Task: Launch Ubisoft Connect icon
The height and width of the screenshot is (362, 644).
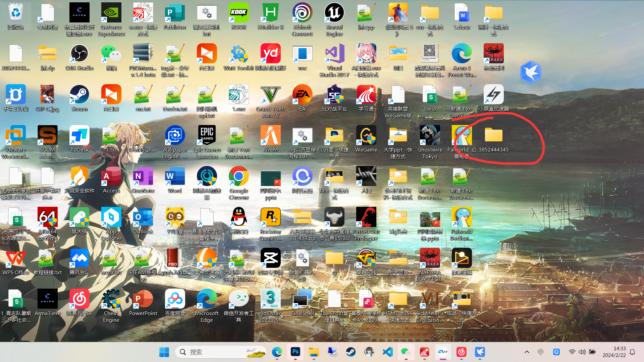Action: (302, 19)
